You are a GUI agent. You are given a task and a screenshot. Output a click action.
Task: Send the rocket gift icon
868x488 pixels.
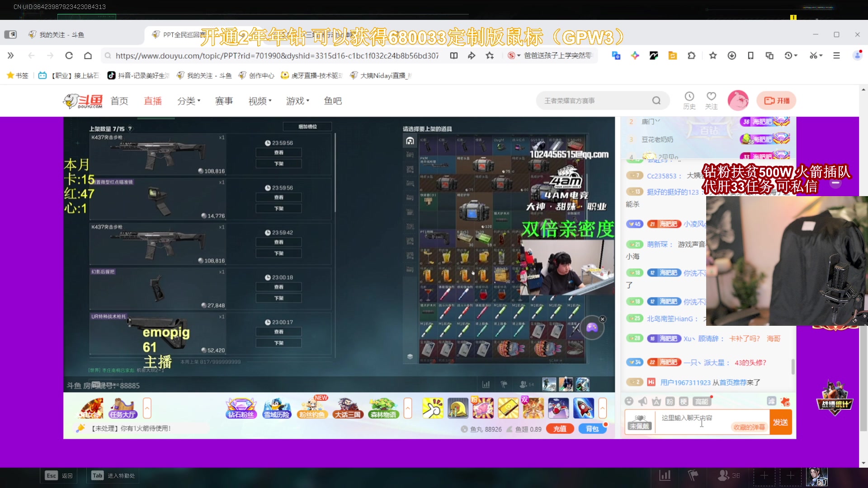click(x=583, y=408)
